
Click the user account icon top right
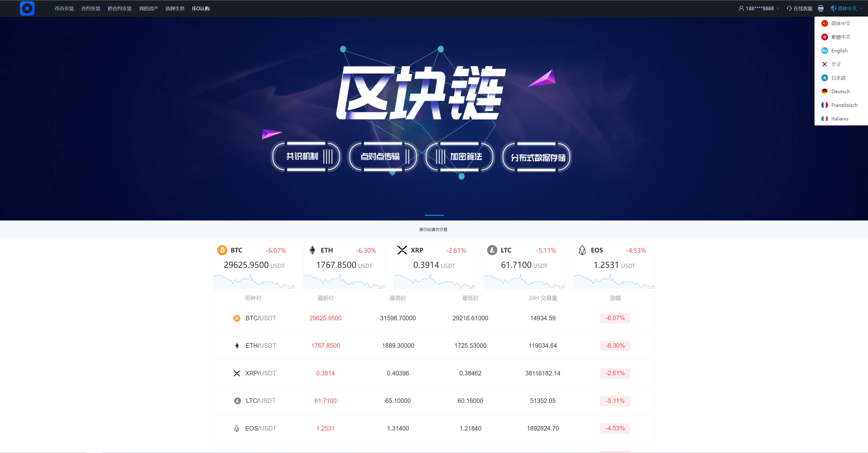[742, 8]
